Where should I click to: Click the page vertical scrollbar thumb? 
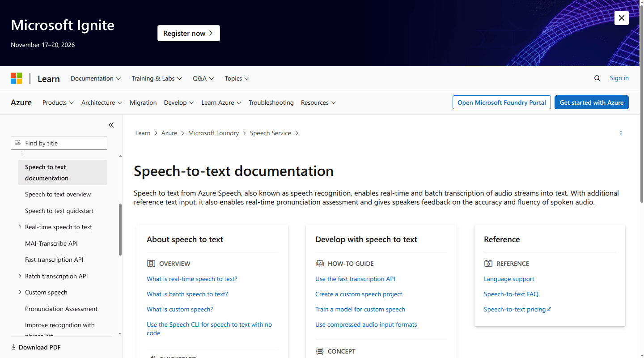pyautogui.click(x=642, y=103)
